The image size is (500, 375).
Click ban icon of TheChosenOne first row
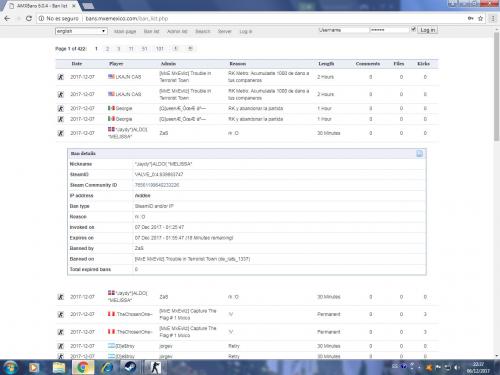coord(61,314)
